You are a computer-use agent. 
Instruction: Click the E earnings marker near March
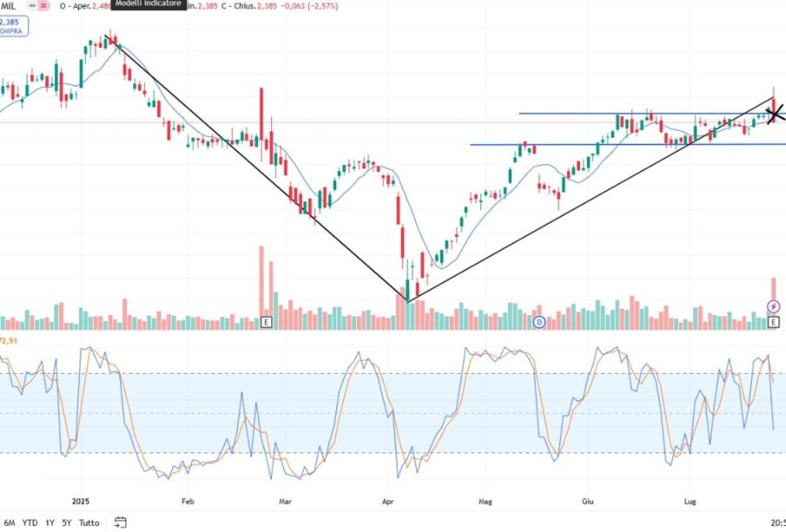266,322
